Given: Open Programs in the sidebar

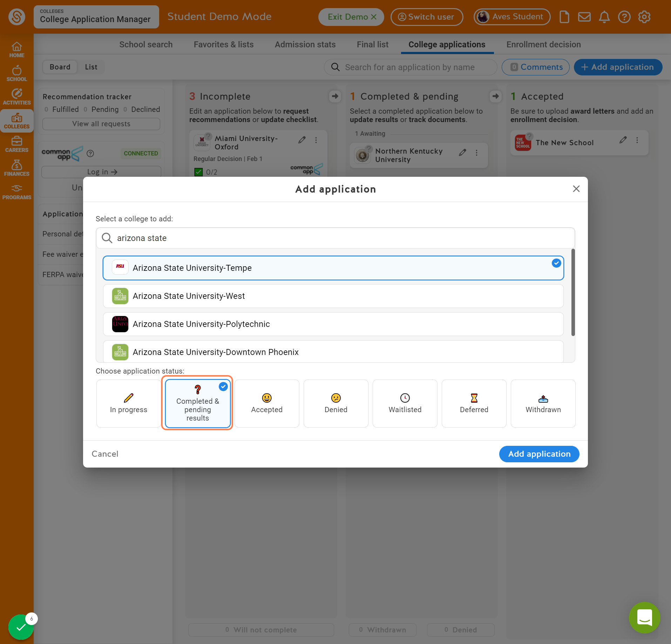Looking at the screenshot, I should pyautogui.click(x=16, y=192).
